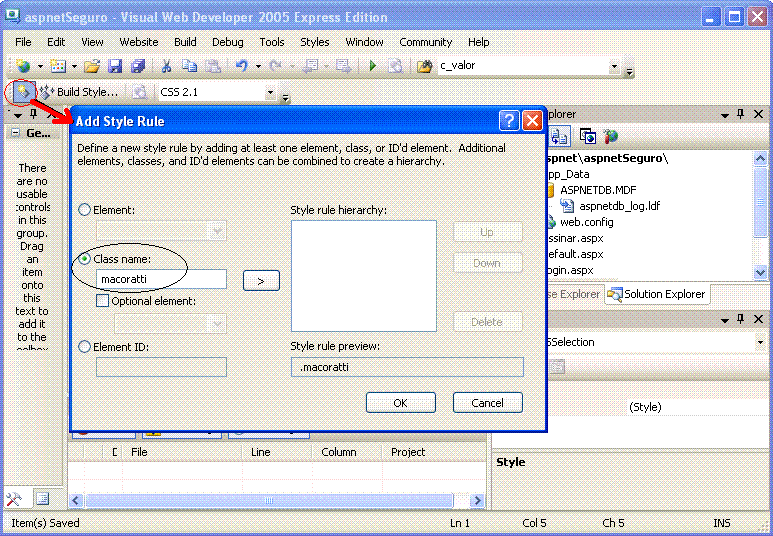The image size is (773, 536).
Task: Start debugging with the green play icon
Action: coord(373,66)
